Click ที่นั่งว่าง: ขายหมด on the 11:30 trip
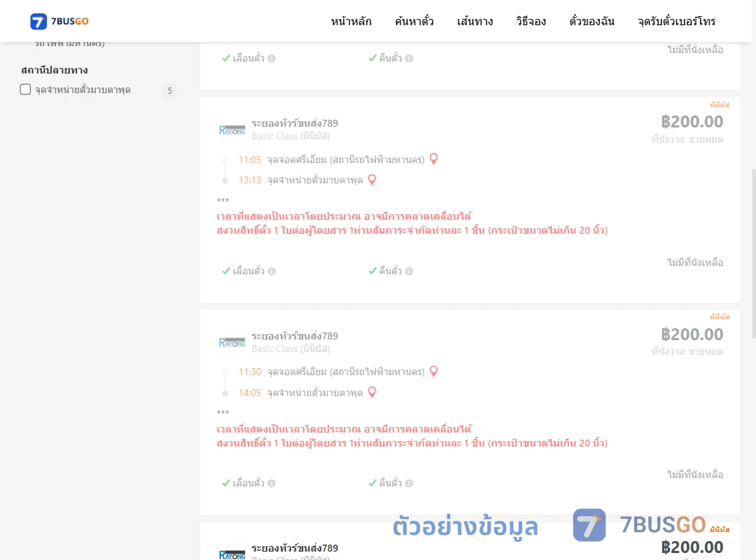The image size is (756, 560). 687,351
